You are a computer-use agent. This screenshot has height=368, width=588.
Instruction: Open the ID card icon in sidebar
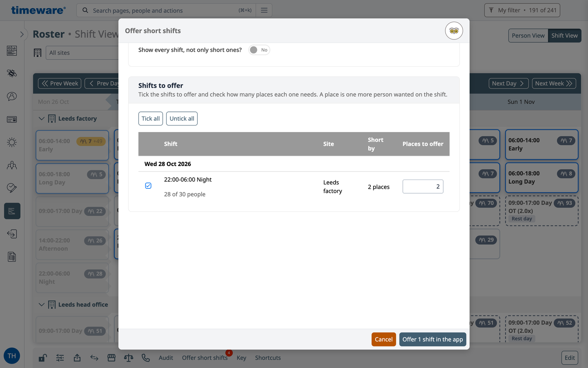coord(12,119)
